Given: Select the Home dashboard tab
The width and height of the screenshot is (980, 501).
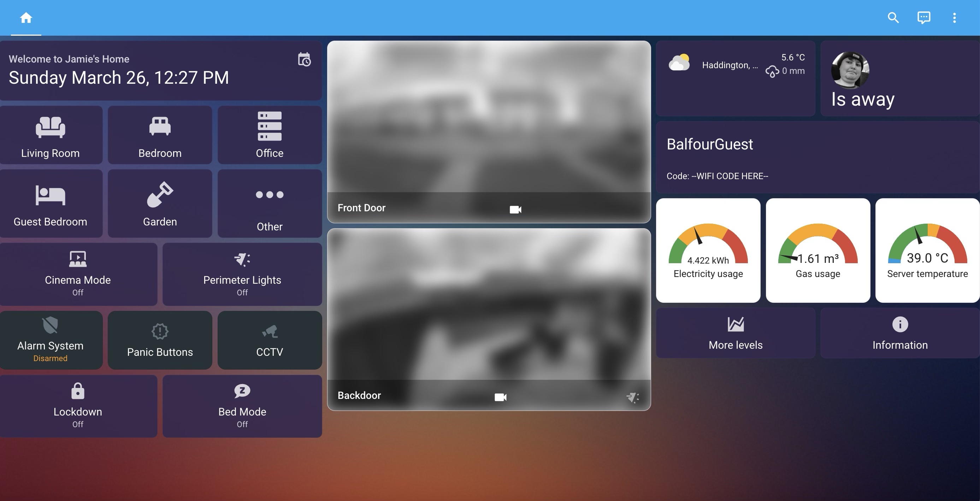Looking at the screenshot, I should click(26, 18).
